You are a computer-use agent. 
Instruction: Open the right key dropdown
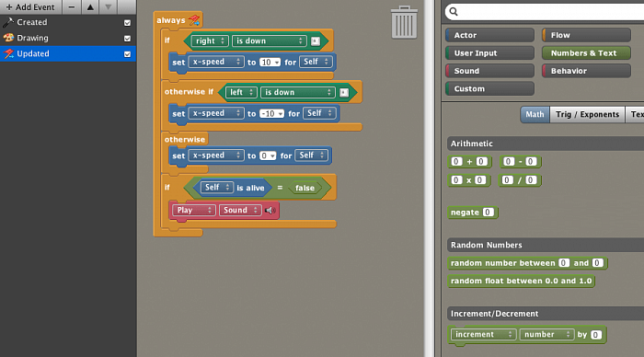[x=210, y=40]
